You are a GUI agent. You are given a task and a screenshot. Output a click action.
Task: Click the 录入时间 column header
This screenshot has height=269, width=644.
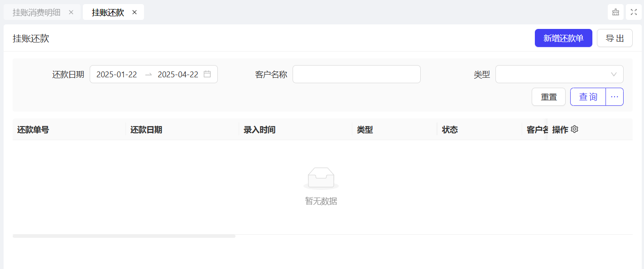(295, 130)
